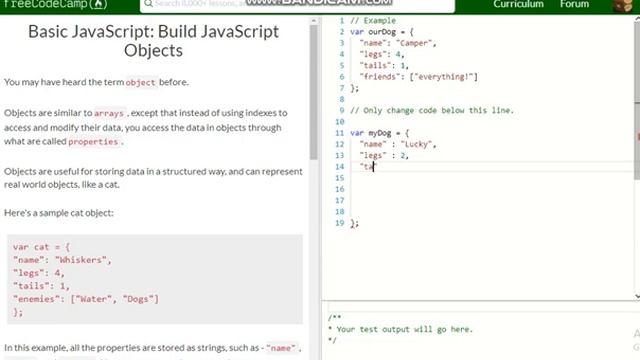Open the user profile avatar
Image resolution: width=640 pixels, height=360 pixels.
click(x=622, y=5)
